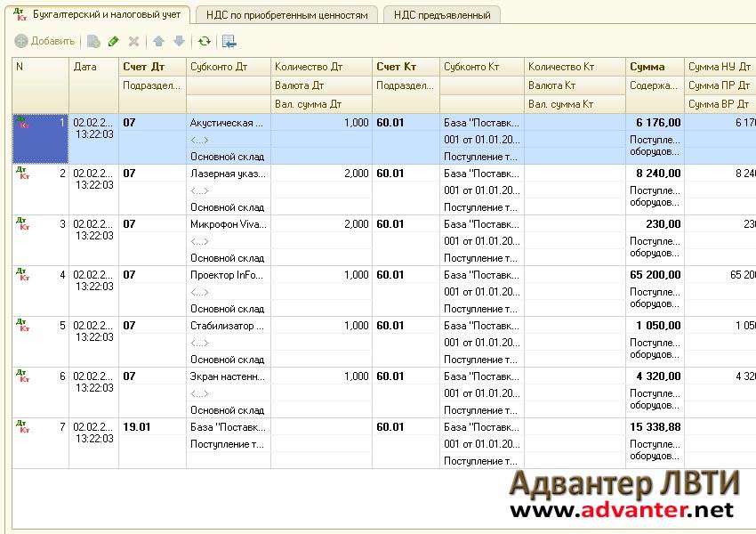Screen dimensions: 756x534
Task: Click the Дт/Кт icon of row 5
Action: tap(22, 325)
